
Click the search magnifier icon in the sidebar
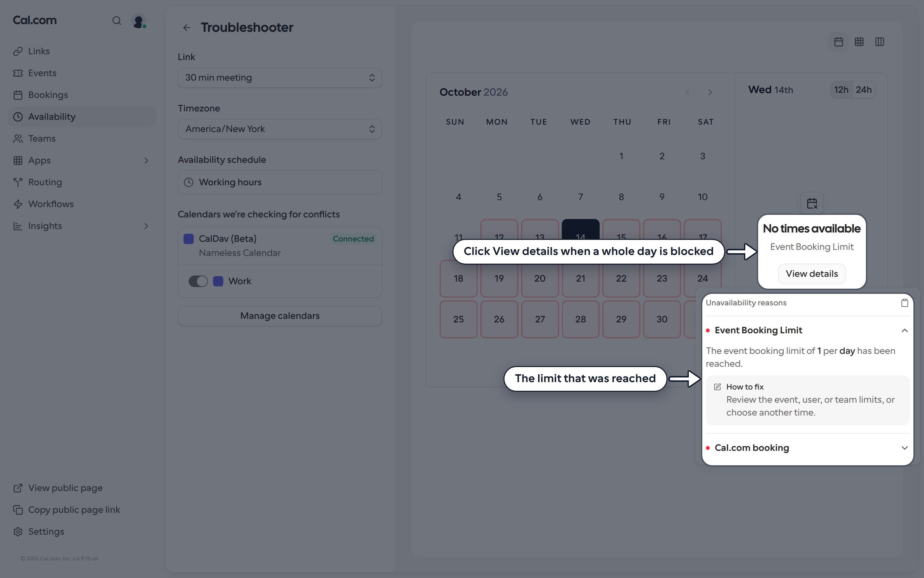[x=116, y=21]
